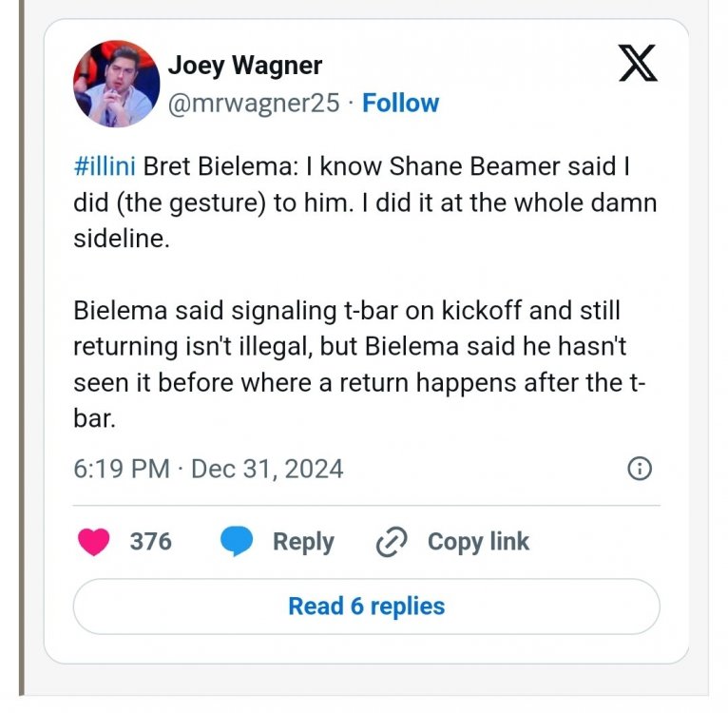The width and height of the screenshot is (728, 713).
Task: Click the first paragraph of the tweet
Action: [365, 202]
